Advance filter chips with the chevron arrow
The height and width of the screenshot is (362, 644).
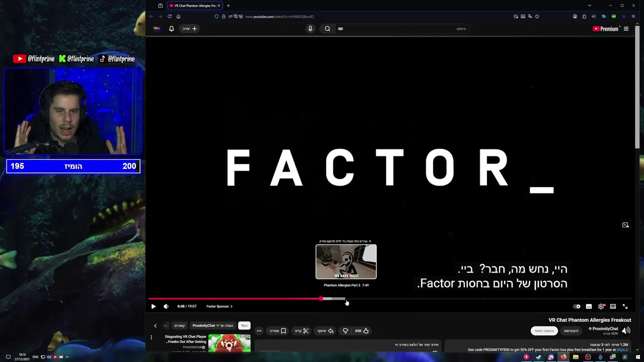pyautogui.click(x=155, y=326)
